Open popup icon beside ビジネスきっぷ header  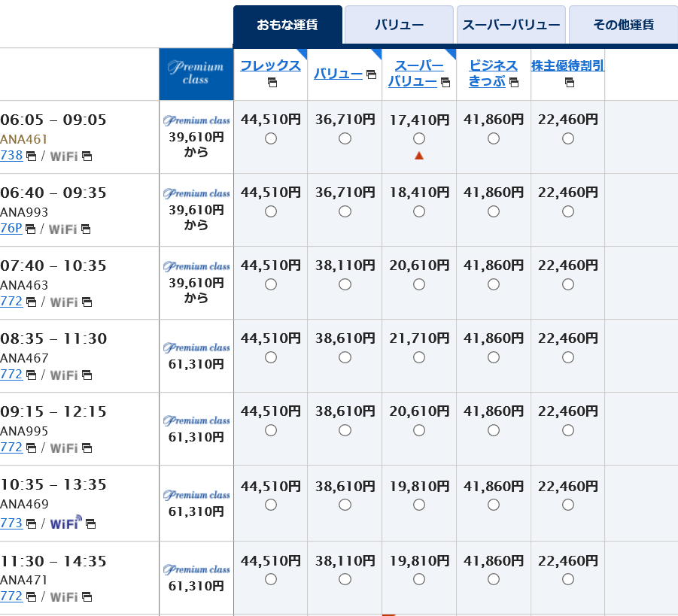[514, 82]
